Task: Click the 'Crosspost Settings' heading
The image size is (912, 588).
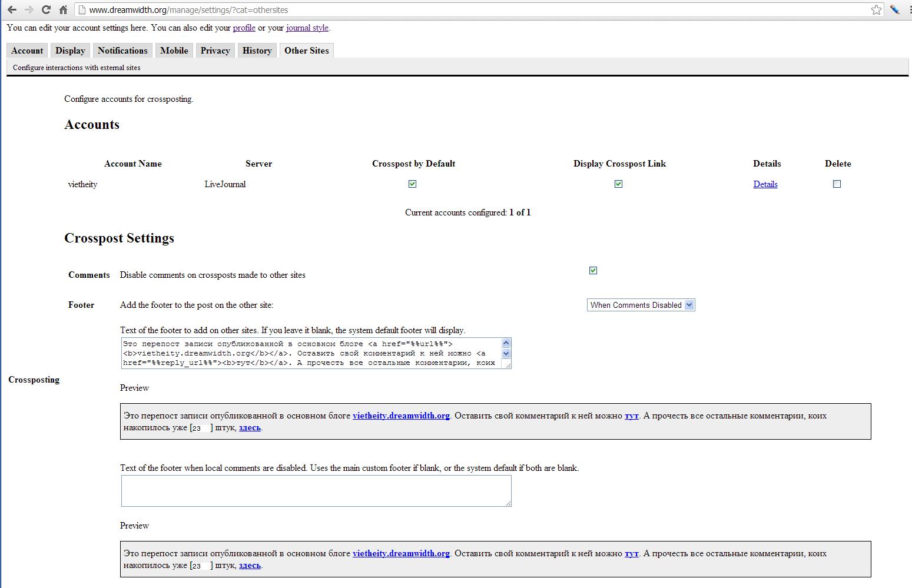Action: [x=120, y=238]
